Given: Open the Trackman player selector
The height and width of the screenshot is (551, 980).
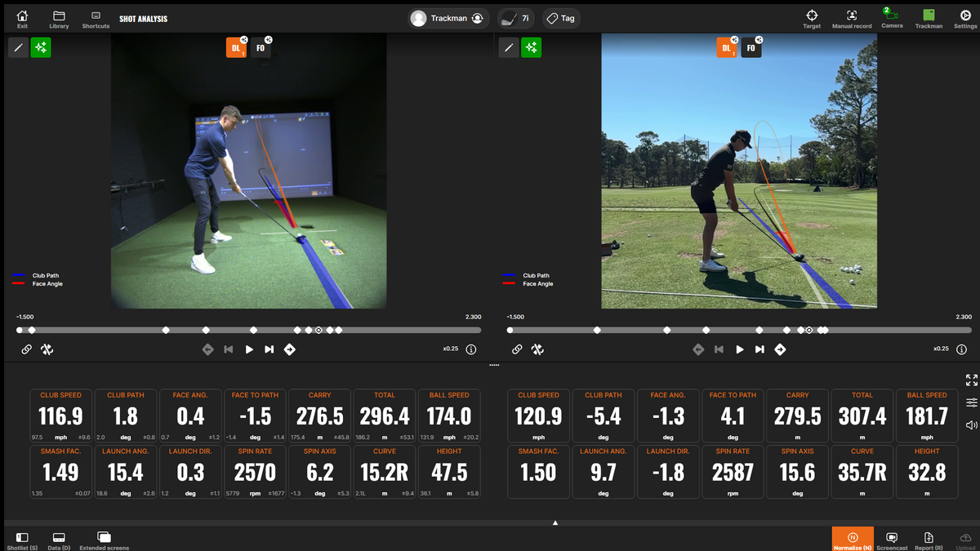Looking at the screenshot, I should point(448,18).
